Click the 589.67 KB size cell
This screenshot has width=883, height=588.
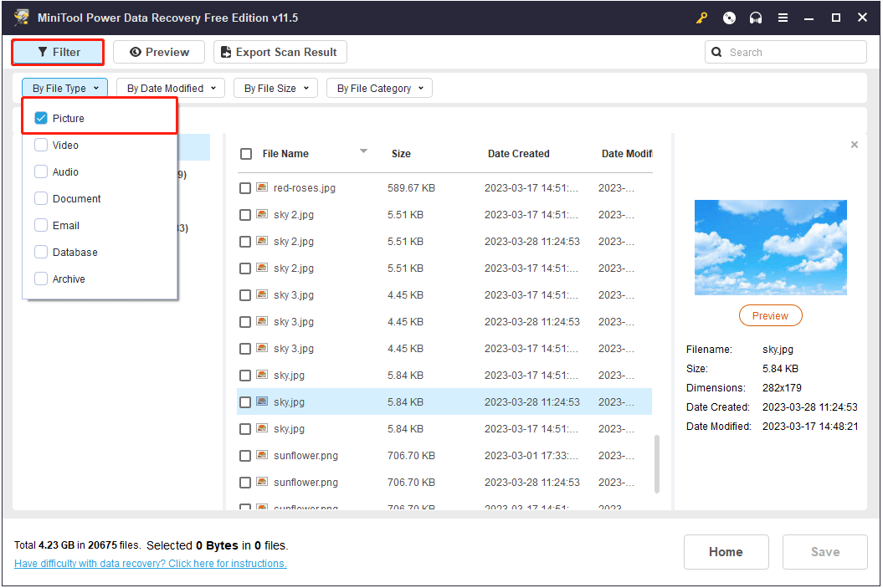tap(411, 188)
